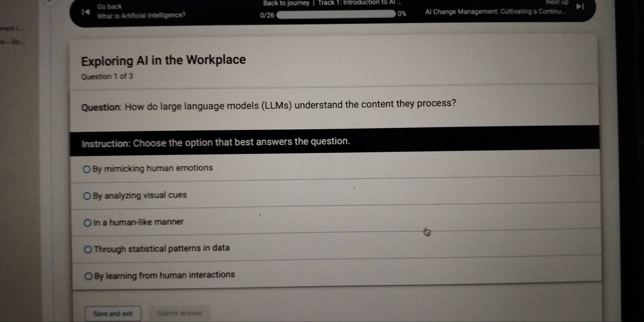
Task: Switch to the "ment I..." browser tab
Action: [x=10, y=28]
